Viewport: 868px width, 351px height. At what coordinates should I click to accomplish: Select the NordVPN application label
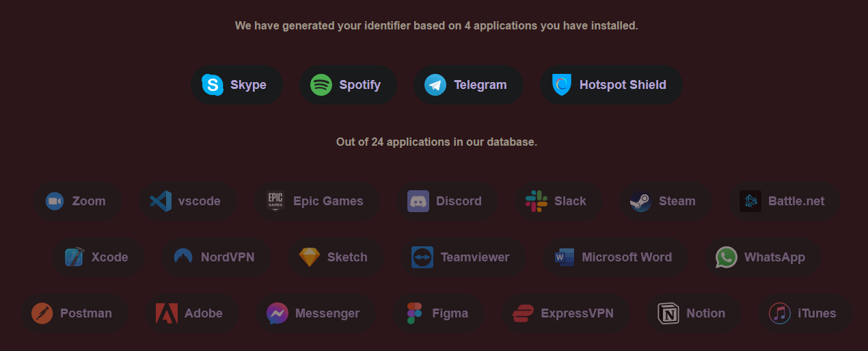pyautogui.click(x=227, y=257)
